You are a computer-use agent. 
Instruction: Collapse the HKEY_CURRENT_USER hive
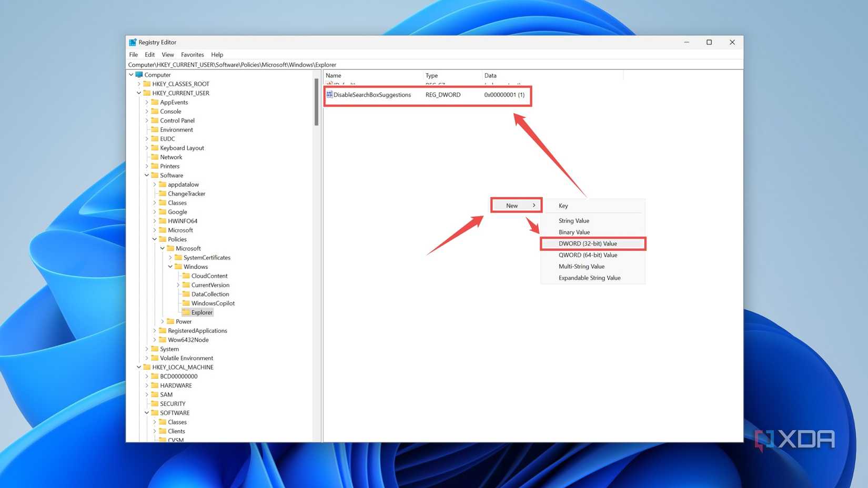tap(139, 93)
